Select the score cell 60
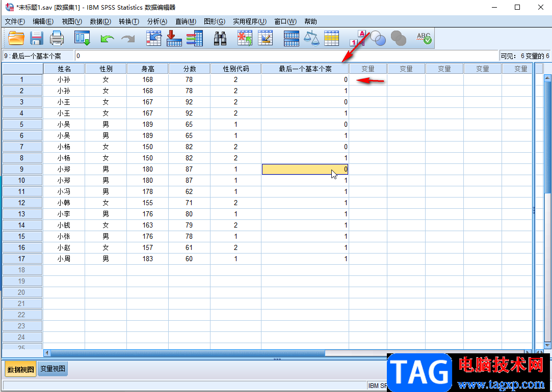The width and height of the screenshot is (552, 392). 190,259
